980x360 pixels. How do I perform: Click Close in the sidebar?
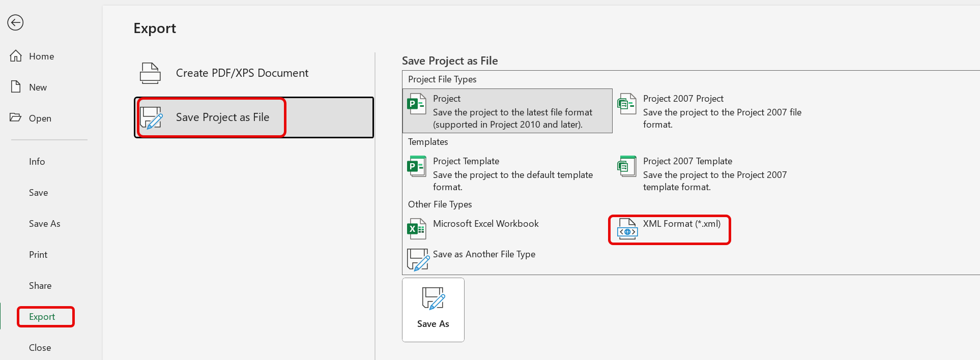coord(40,348)
